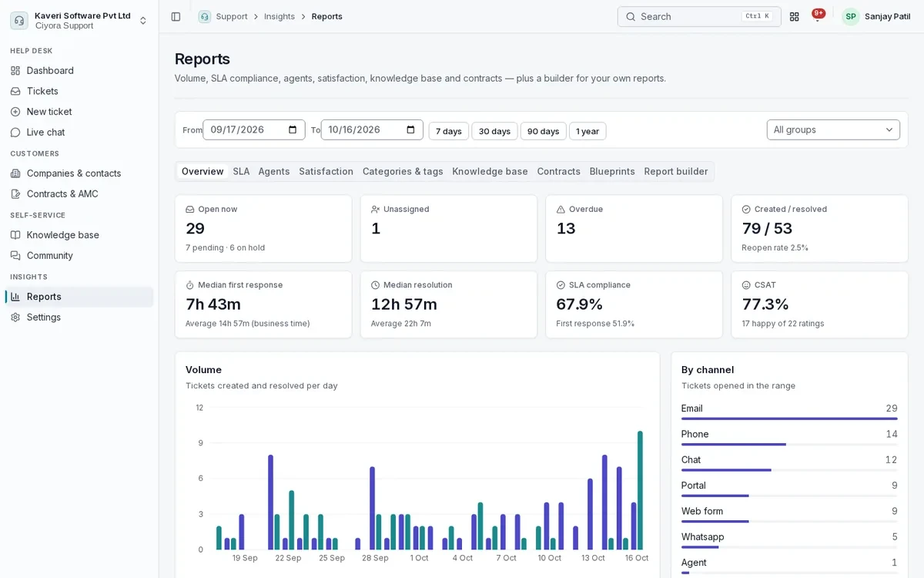The image size is (924, 578).
Task: Click the New ticket plus-circle icon
Action: pyautogui.click(x=15, y=112)
